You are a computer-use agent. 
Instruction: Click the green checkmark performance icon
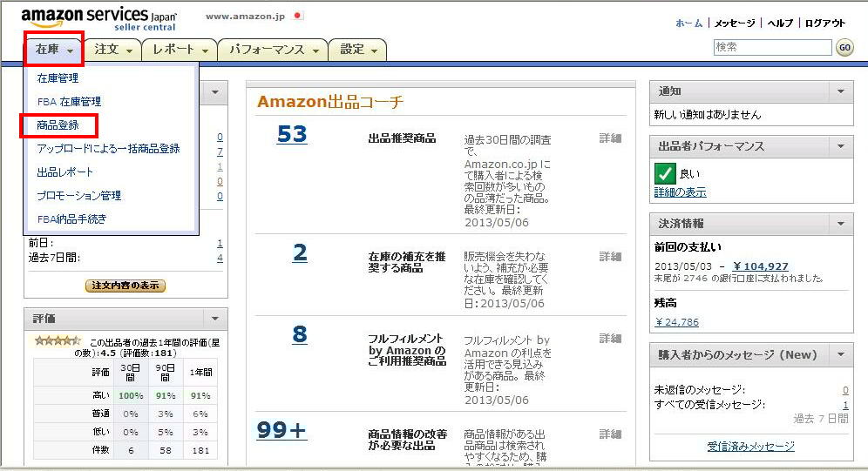click(x=665, y=172)
